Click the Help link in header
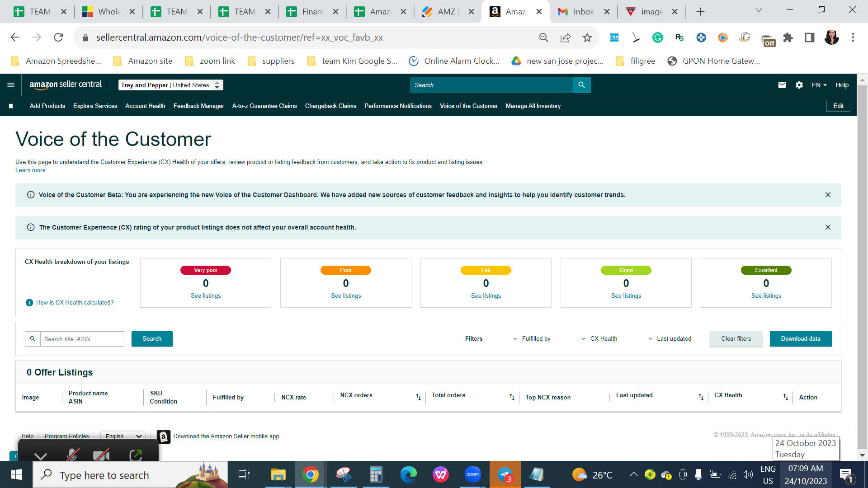This screenshot has width=868, height=488. pos(842,85)
